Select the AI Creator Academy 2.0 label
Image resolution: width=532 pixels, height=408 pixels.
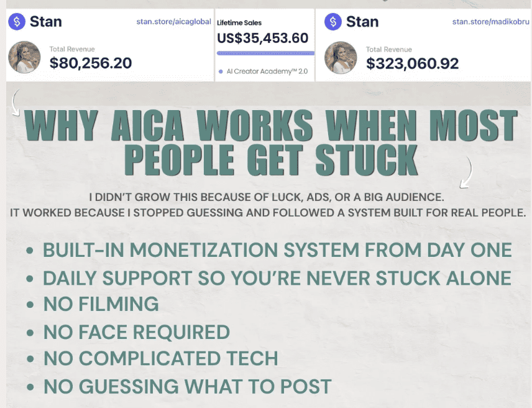267,72
